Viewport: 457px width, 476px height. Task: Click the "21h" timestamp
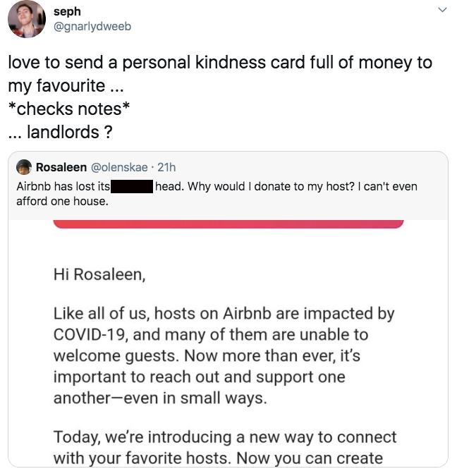(x=167, y=167)
